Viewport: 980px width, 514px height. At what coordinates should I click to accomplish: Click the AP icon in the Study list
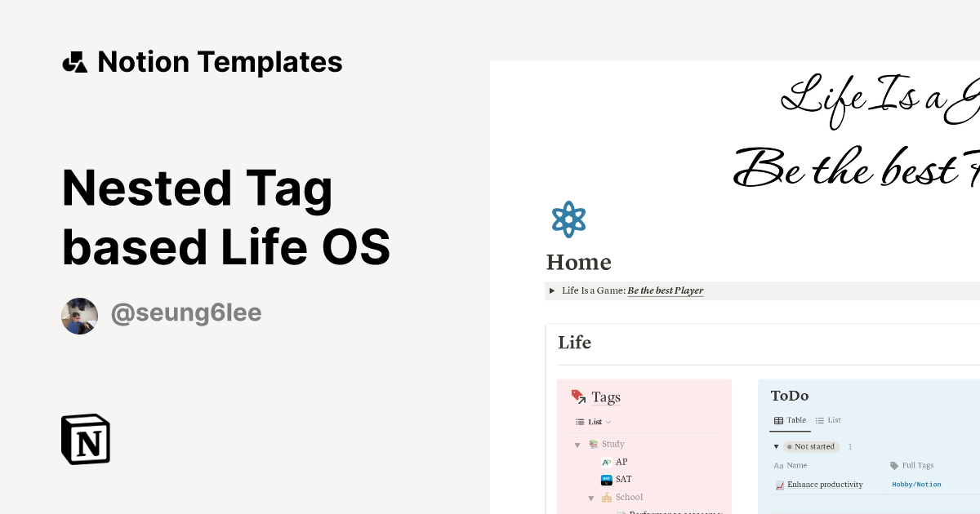(607, 462)
